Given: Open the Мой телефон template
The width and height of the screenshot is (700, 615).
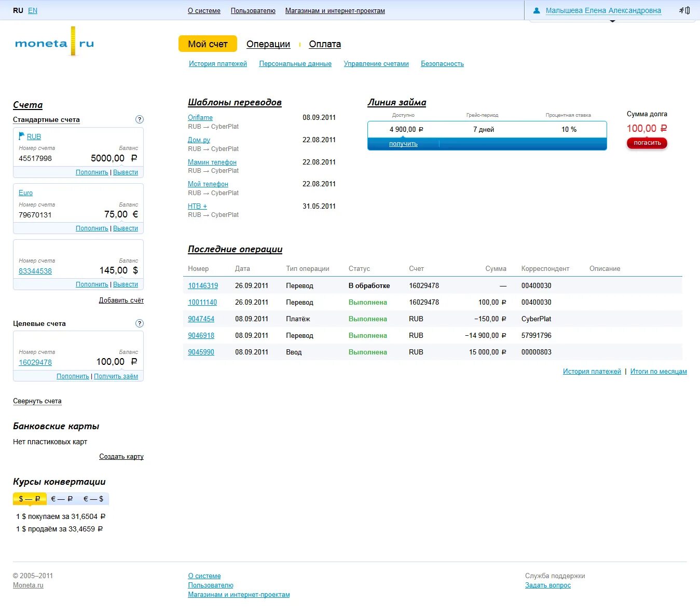Looking at the screenshot, I should (208, 184).
